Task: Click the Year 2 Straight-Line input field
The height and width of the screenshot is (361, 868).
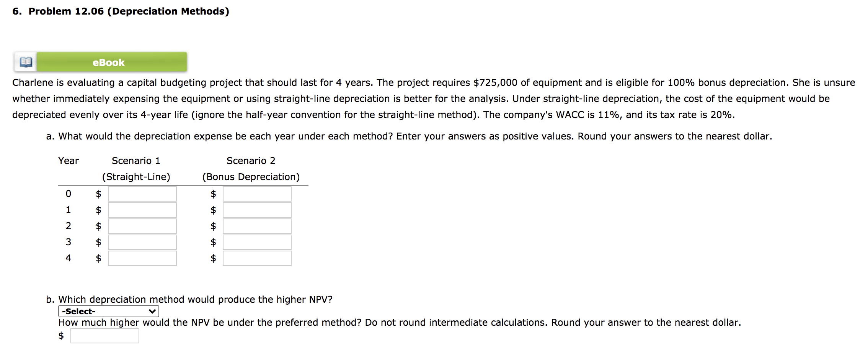Action: point(142,226)
